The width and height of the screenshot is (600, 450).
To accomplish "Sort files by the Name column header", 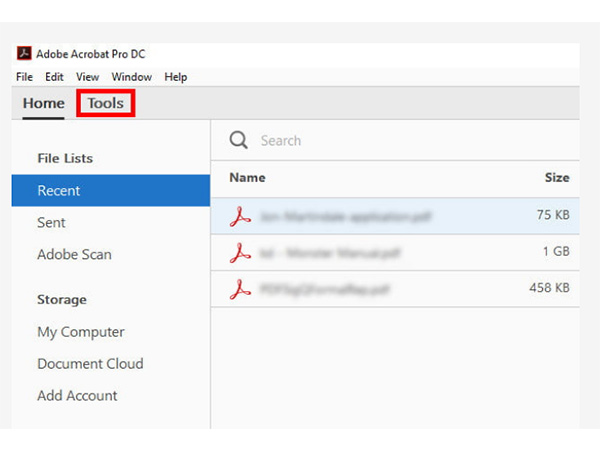I will (248, 178).
